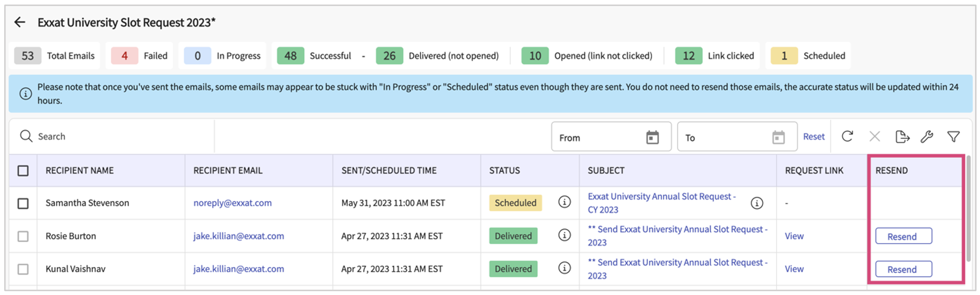Sort by Status column header
Screen dimensions: 980x295
tap(504, 170)
